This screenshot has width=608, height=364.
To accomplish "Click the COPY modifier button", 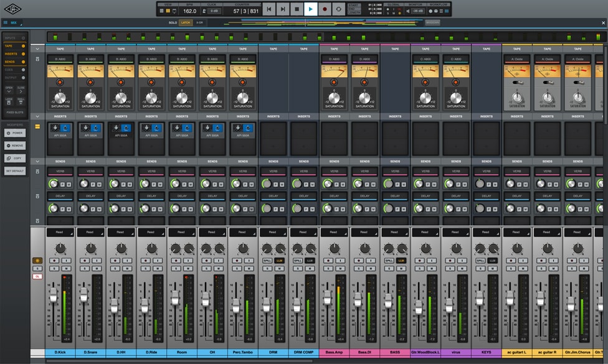I will click(15, 159).
